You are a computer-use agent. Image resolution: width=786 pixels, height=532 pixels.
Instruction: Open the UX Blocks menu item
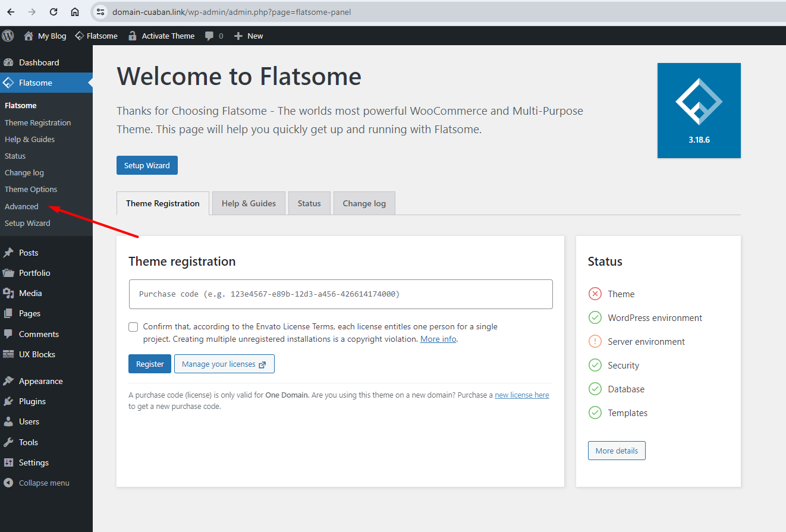point(46,354)
